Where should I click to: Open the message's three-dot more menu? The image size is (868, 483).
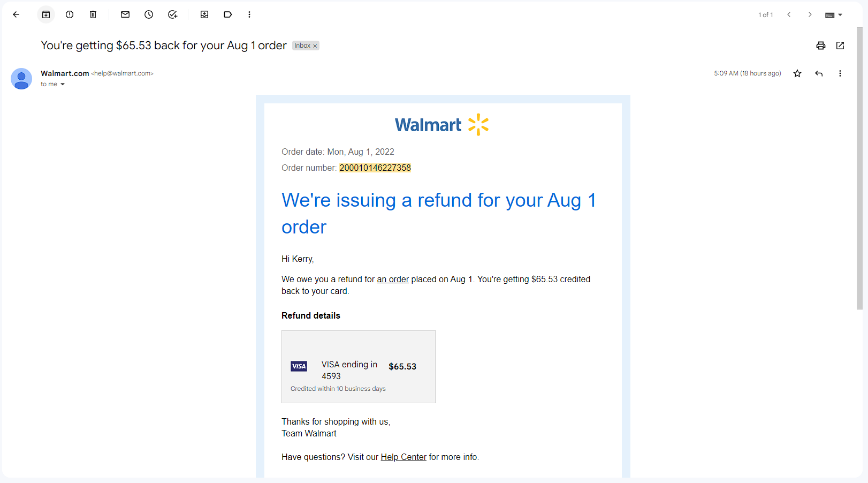coord(840,73)
